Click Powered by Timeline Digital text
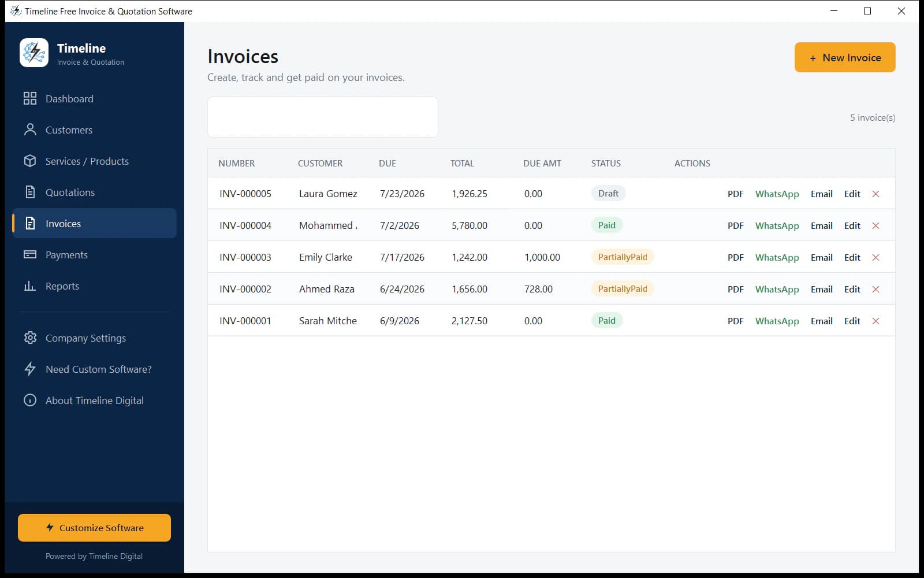 94,556
